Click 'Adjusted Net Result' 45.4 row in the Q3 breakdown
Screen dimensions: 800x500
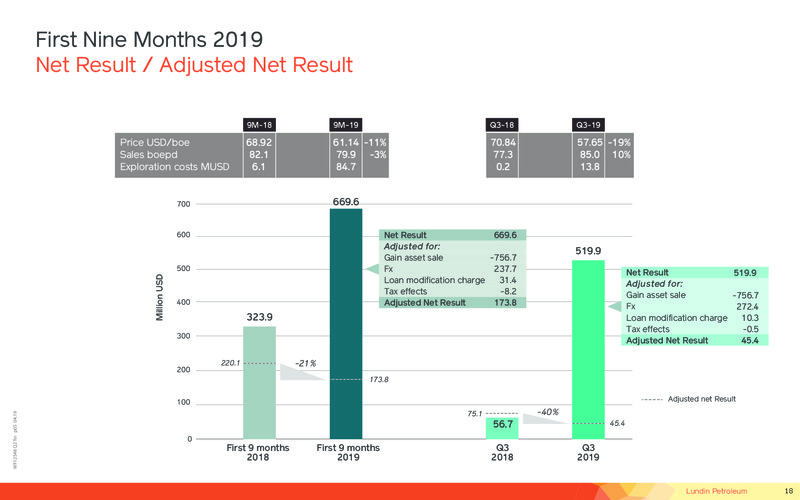click(x=694, y=340)
